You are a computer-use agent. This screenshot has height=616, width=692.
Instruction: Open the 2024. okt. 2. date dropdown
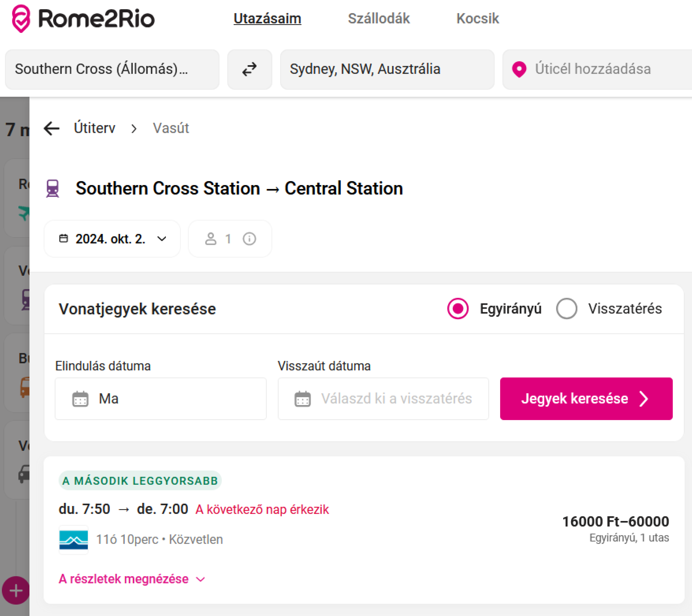click(x=112, y=239)
